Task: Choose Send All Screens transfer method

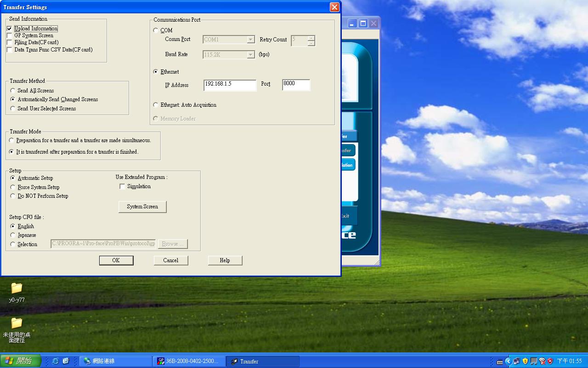Action: 13,91
